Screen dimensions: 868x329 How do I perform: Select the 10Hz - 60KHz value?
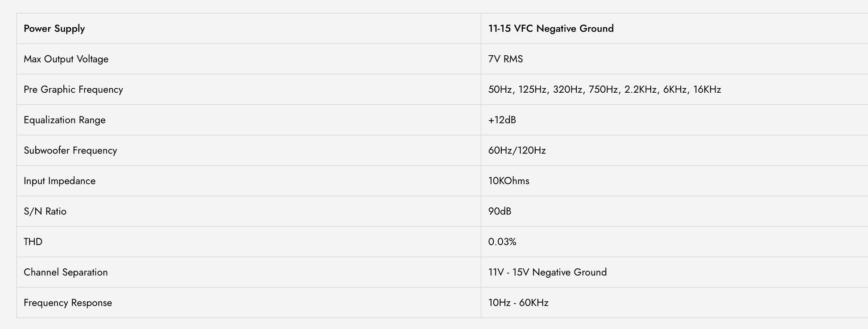518,303
